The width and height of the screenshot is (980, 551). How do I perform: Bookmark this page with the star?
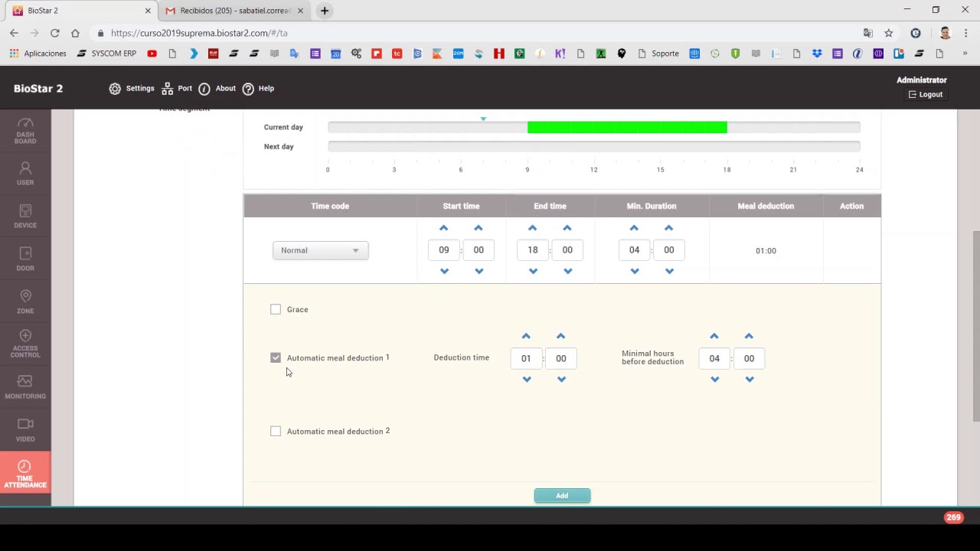point(889,33)
